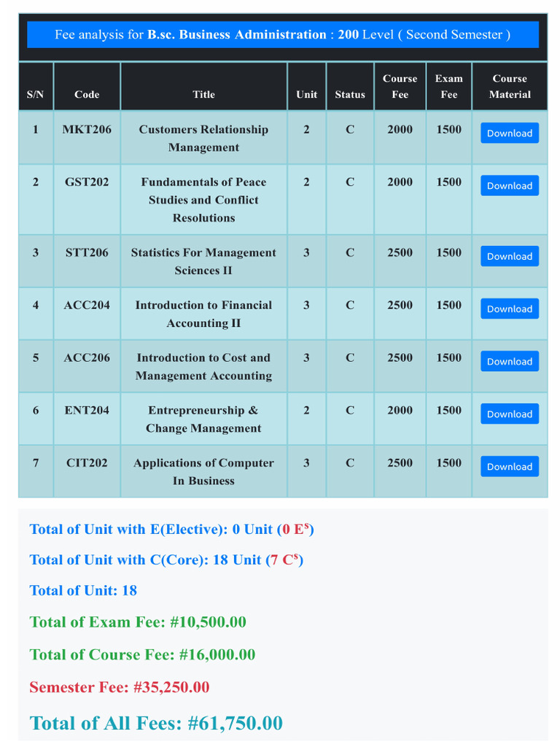Select Entrepreneurship & Change Management title
The height and width of the screenshot is (747, 560).
pyautogui.click(x=204, y=419)
